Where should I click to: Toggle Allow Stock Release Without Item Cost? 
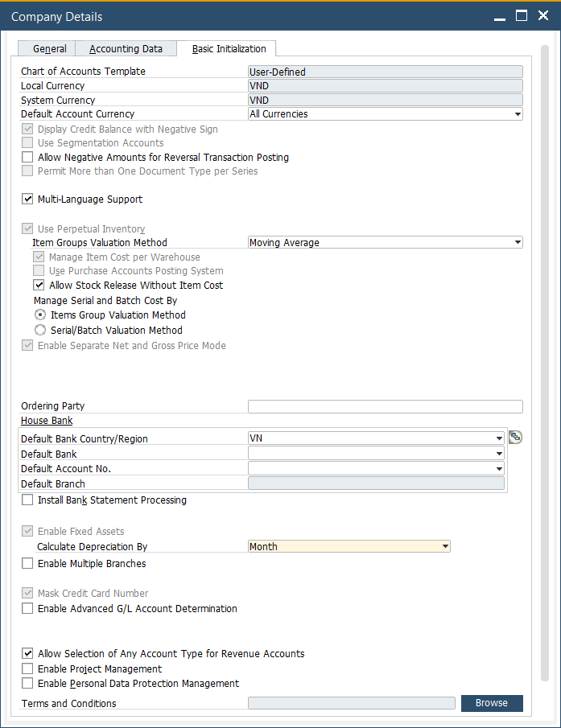[x=39, y=286]
